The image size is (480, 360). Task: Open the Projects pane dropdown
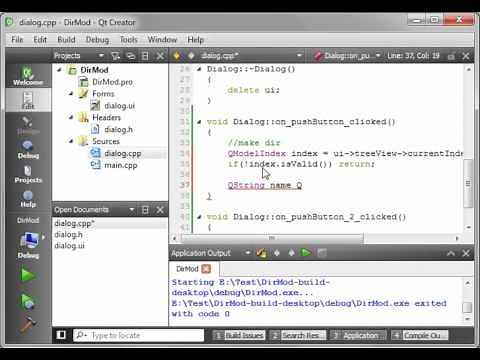click(x=101, y=56)
